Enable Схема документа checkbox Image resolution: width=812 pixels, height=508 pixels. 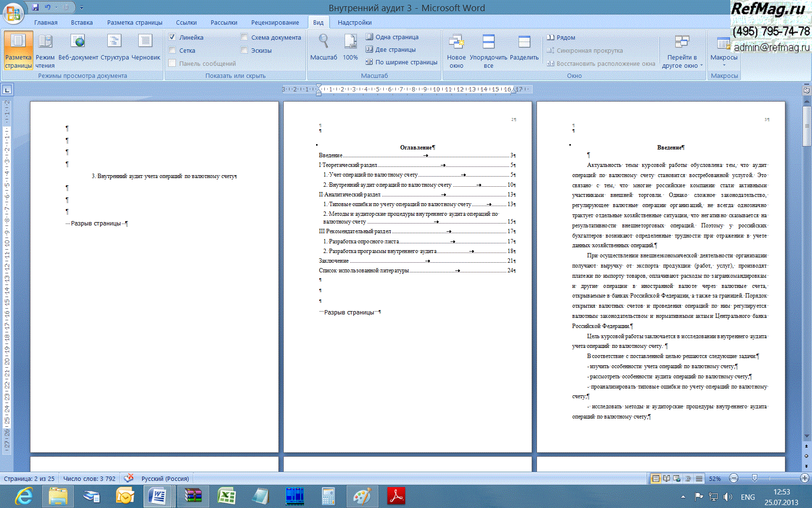[x=245, y=37]
